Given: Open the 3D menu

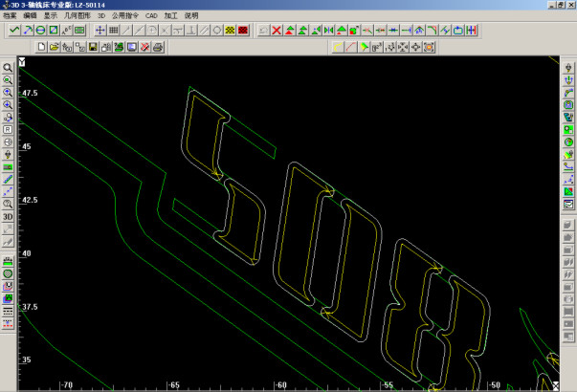Looking at the screenshot, I should pos(101,16).
